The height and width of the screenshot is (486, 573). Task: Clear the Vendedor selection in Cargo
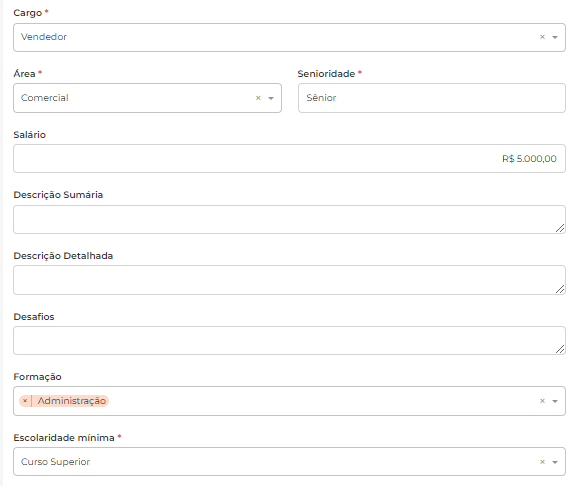pos(542,37)
